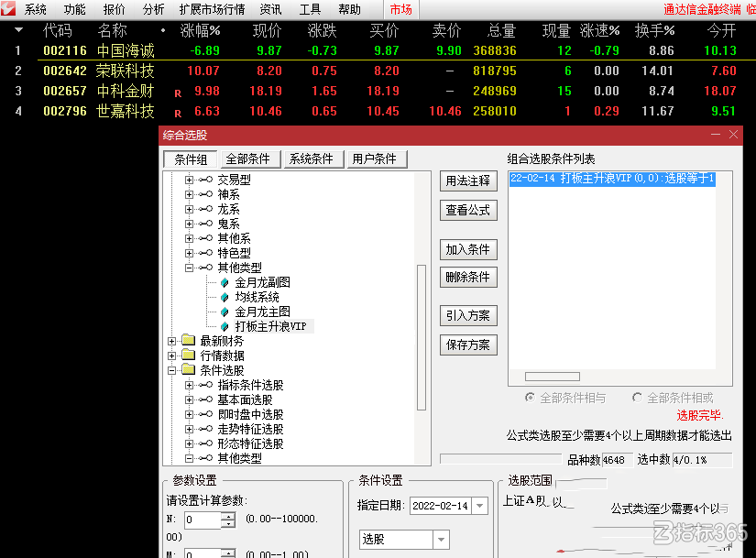Viewport: 756px width, 558px height.
Task: Click the R marker beside 世嘉科技
Action: [x=178, y=114]
